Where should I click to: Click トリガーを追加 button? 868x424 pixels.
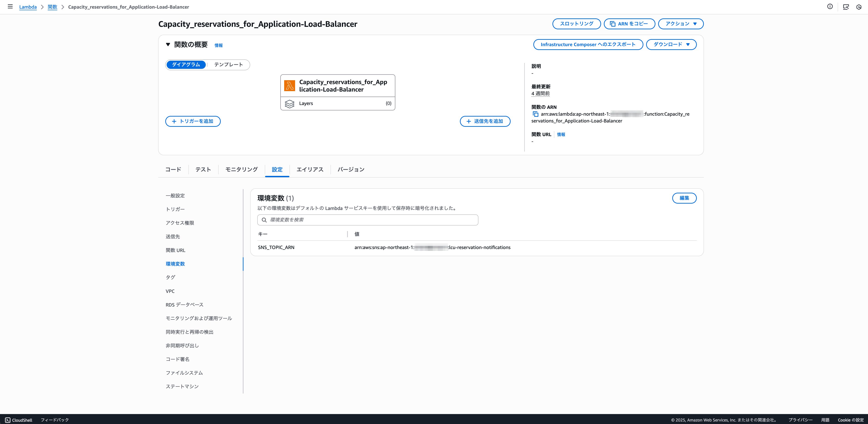193,121
